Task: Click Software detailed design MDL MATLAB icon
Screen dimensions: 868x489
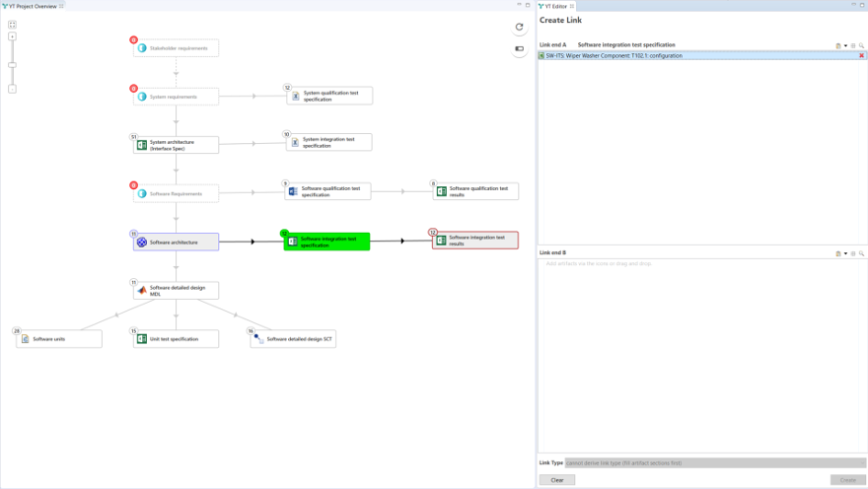Action: pos(142,291)
